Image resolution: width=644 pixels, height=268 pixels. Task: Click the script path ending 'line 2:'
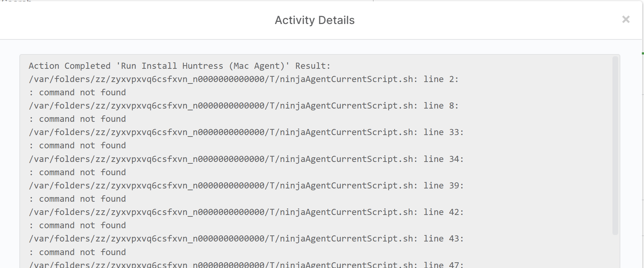[243, 79]
